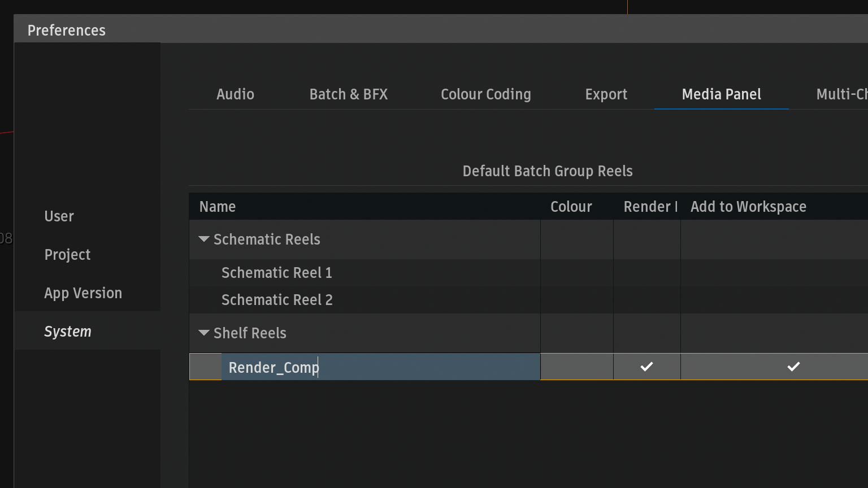Screen dimensions: 868x488
Task: Collapse the Schematic Reels group arrow
Action: point(204,239)
